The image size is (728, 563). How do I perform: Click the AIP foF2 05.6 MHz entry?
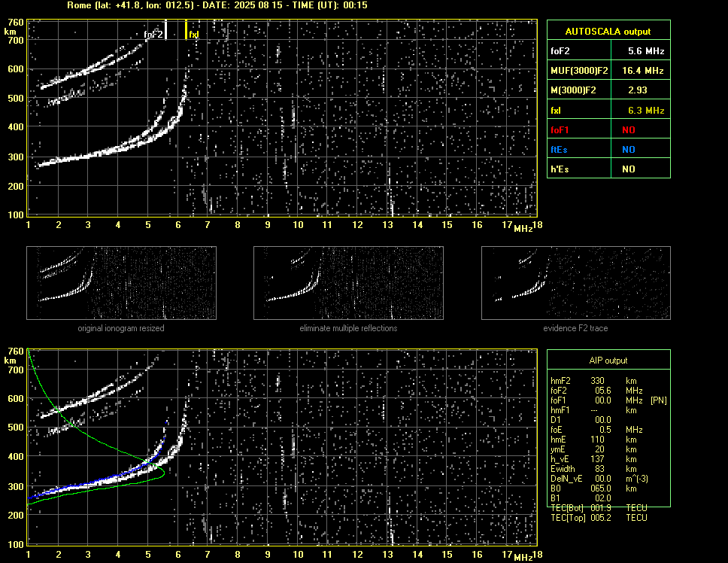[x=596, y=391]
